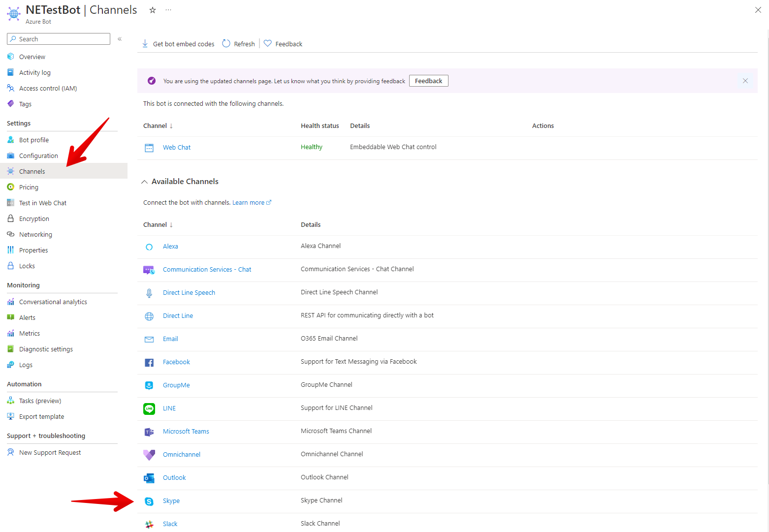
Task: Open the Alerts icon item
Action: [11, 317]
